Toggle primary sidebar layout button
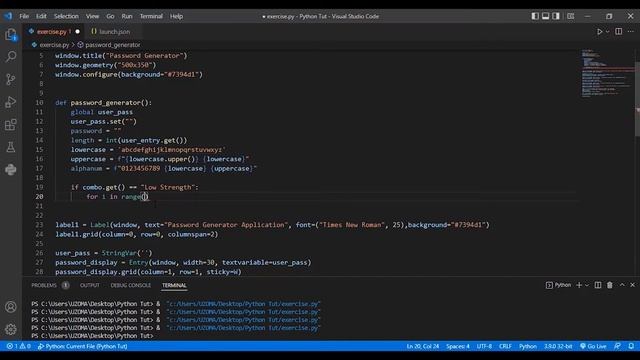This screenshot has height=360, width=640. coord(535,16)
